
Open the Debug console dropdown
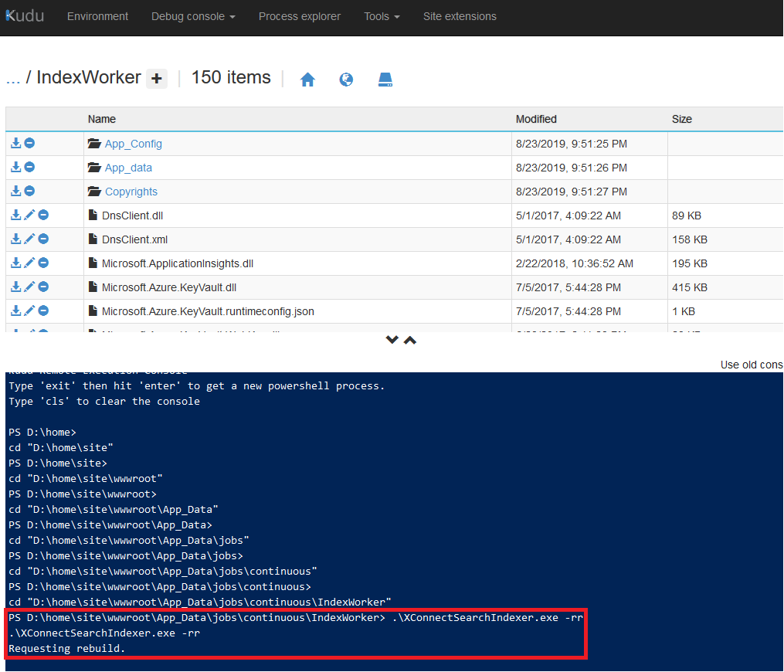click(193, 16)
